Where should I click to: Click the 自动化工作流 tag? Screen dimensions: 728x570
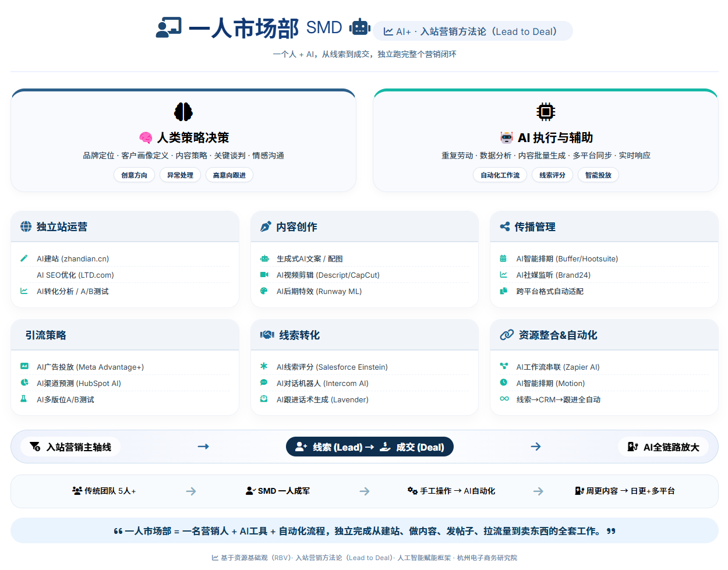[500, 175]
